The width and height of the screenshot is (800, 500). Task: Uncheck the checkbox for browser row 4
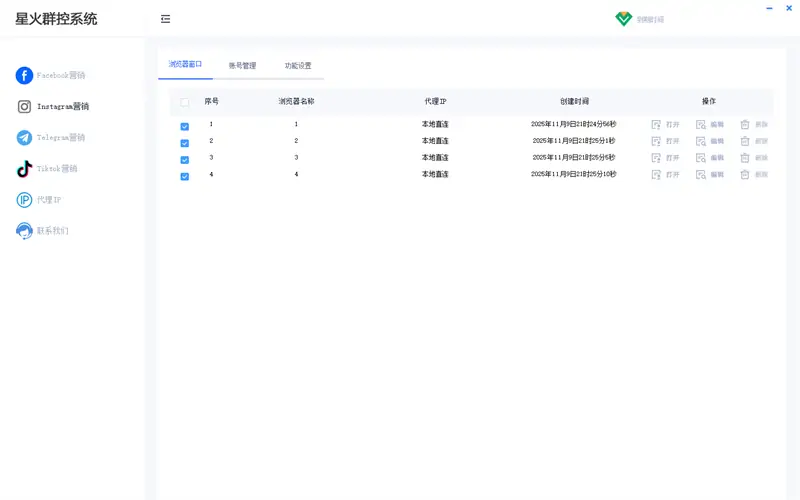tap(185, 177)
